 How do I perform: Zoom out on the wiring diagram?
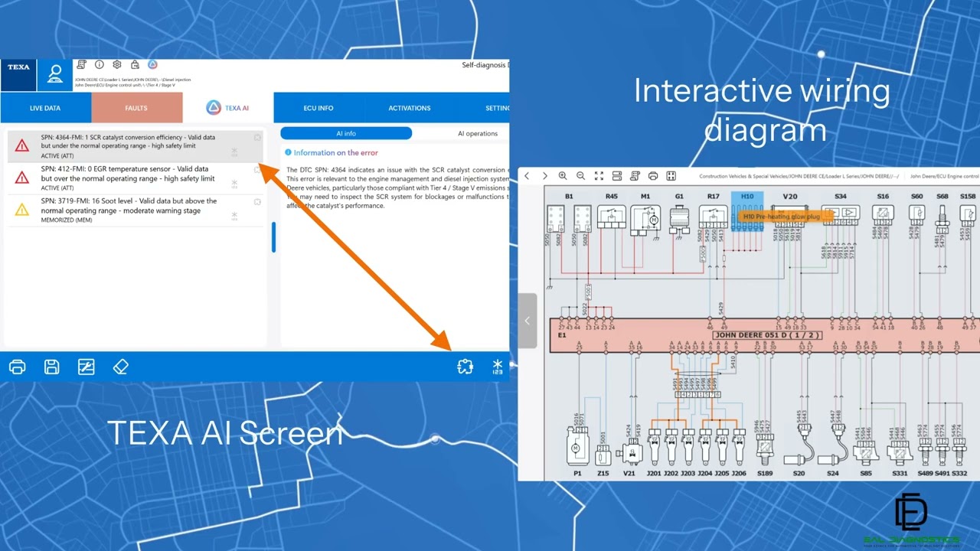(x=580, y=176)
